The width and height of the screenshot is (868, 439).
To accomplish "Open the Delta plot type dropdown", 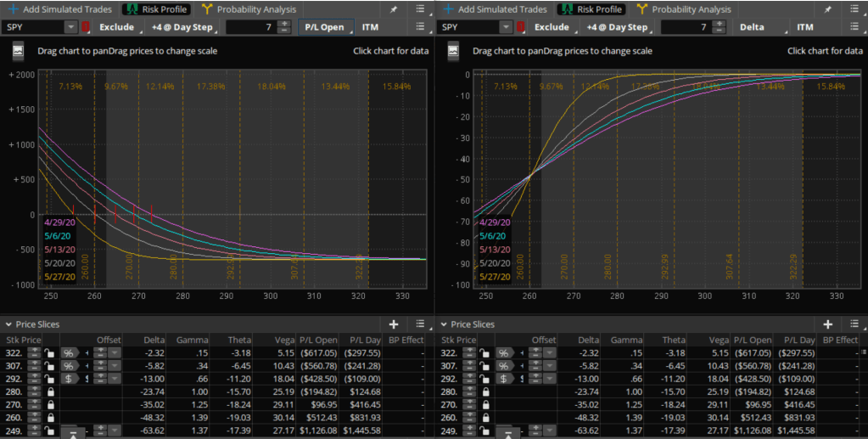I will coord(756,27).
